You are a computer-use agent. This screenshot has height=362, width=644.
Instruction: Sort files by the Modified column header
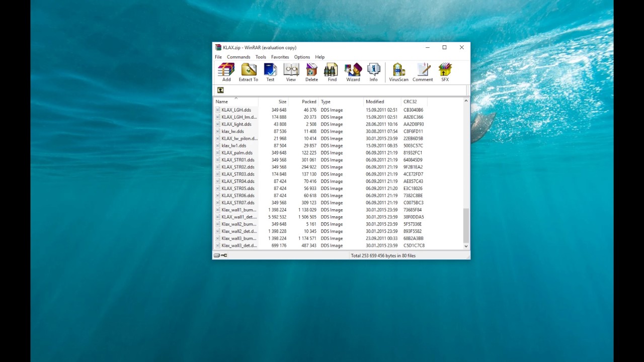(x=382, y=102)
